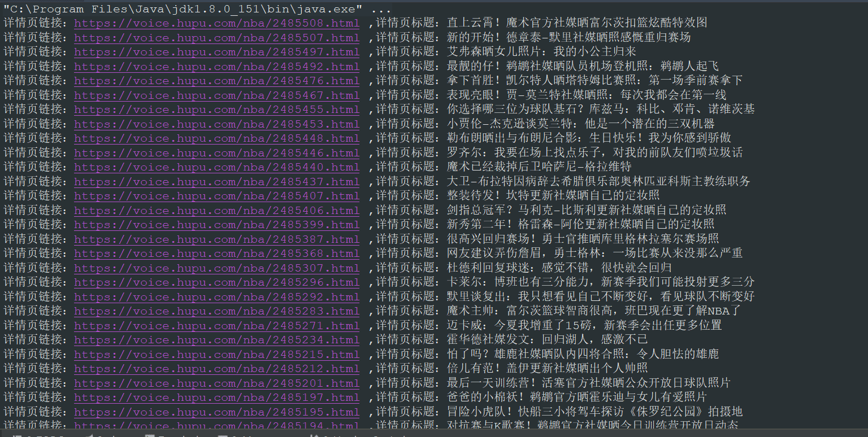868x437 pixels.
Task: Click the hupu link 2485215.html
Action: point(217,355)
